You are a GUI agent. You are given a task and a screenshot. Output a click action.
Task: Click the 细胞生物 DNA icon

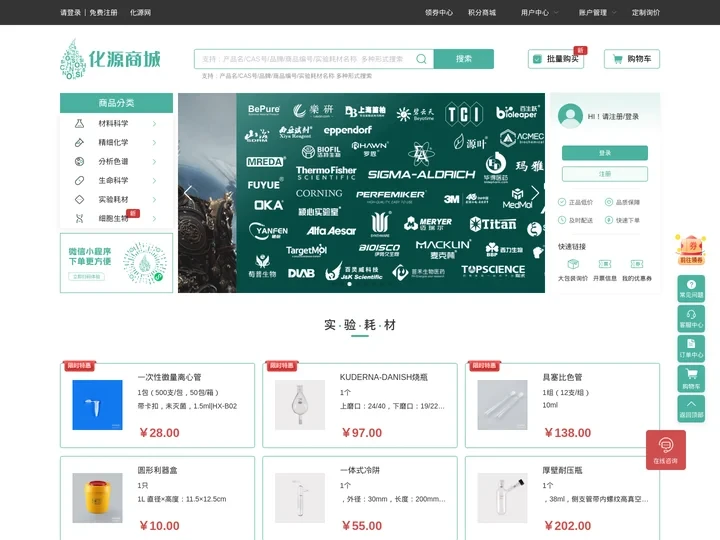pos(79,219)
